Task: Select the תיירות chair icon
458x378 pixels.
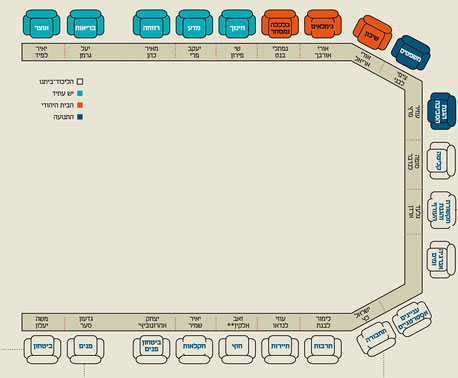Action: click(x=280, y=350)
